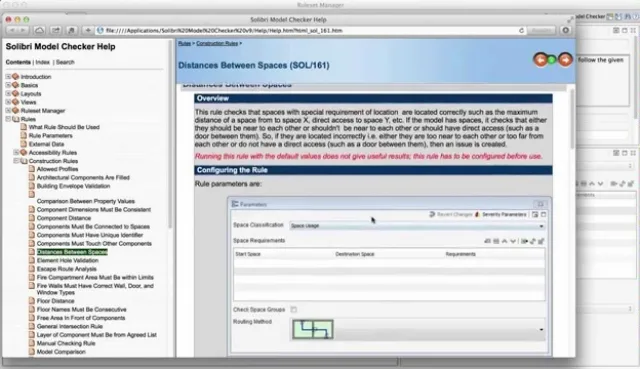
Task: Expand the Accessibility Rules node
Action: [16, 152]
